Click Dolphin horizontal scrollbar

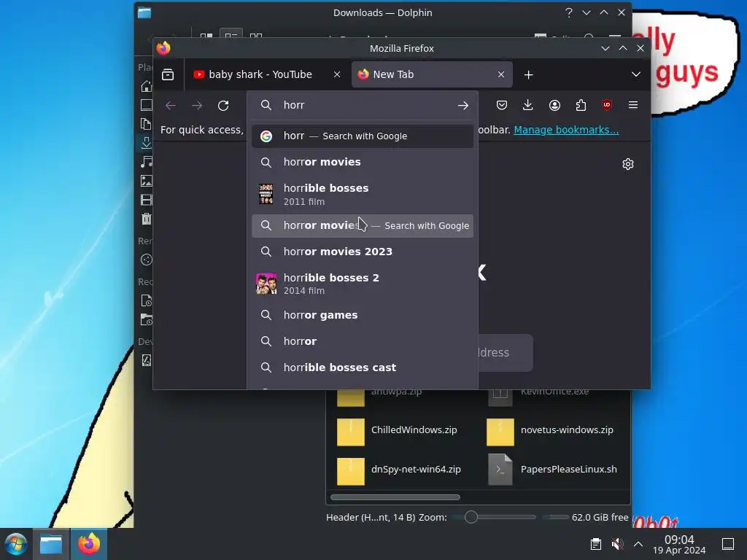tap(395, 497)
